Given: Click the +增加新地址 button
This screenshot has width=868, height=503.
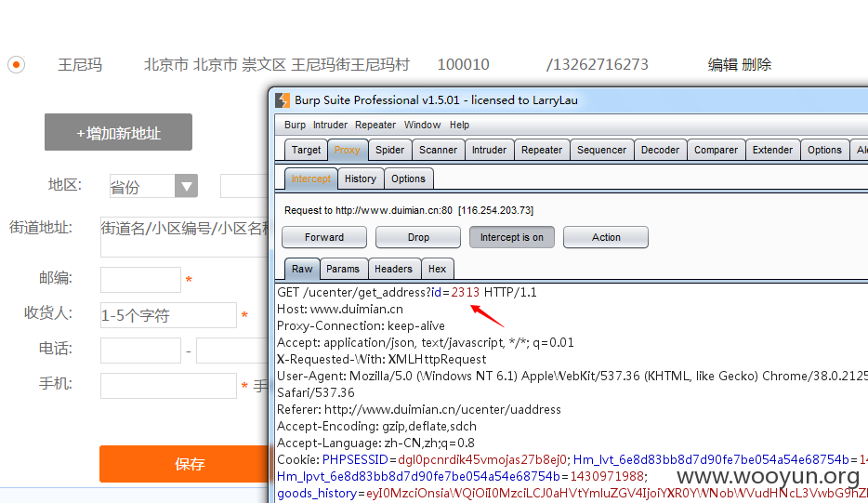Looking at the screenshot, I should 118,132.
